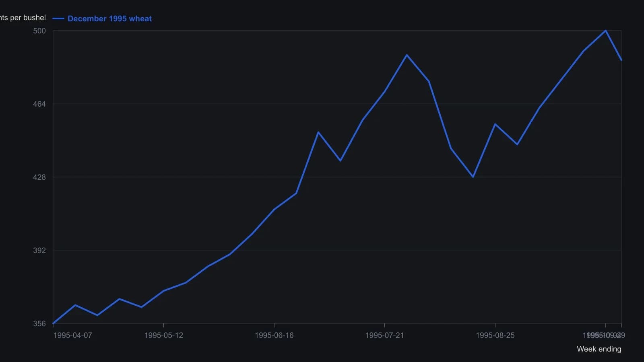Click the 1995-05-12 x-axis date
Viewport: 644px width, 362px height.
point(163,335)
